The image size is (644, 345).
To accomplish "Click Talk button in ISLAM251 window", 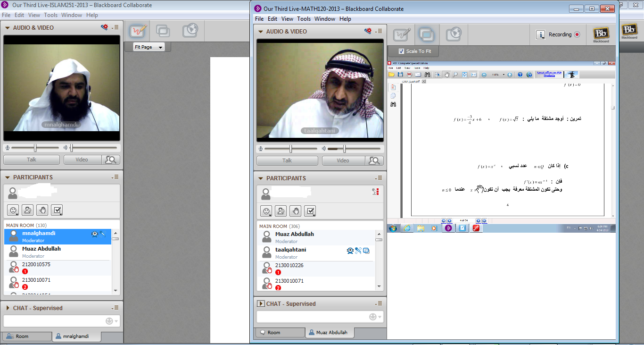I will [32, 160].
